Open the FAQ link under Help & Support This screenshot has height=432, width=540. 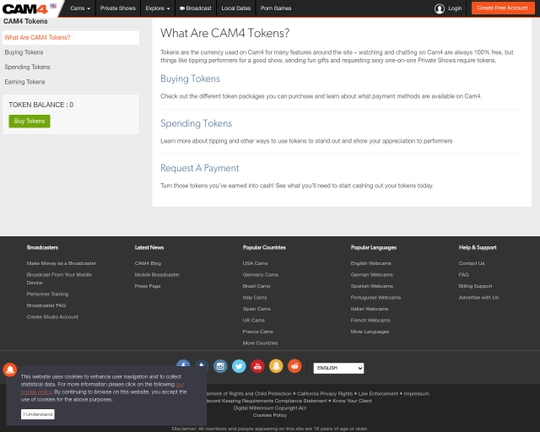click(464, 275)
